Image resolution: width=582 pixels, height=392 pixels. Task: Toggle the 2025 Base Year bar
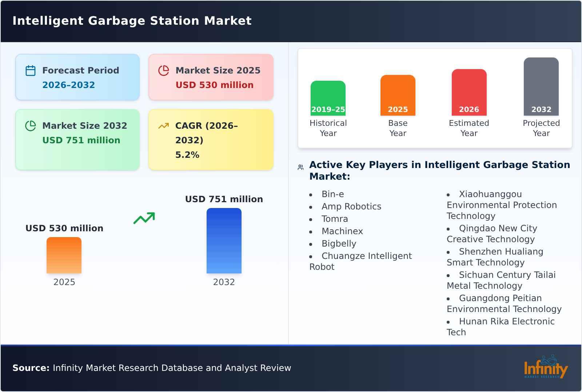click(398, 95)
